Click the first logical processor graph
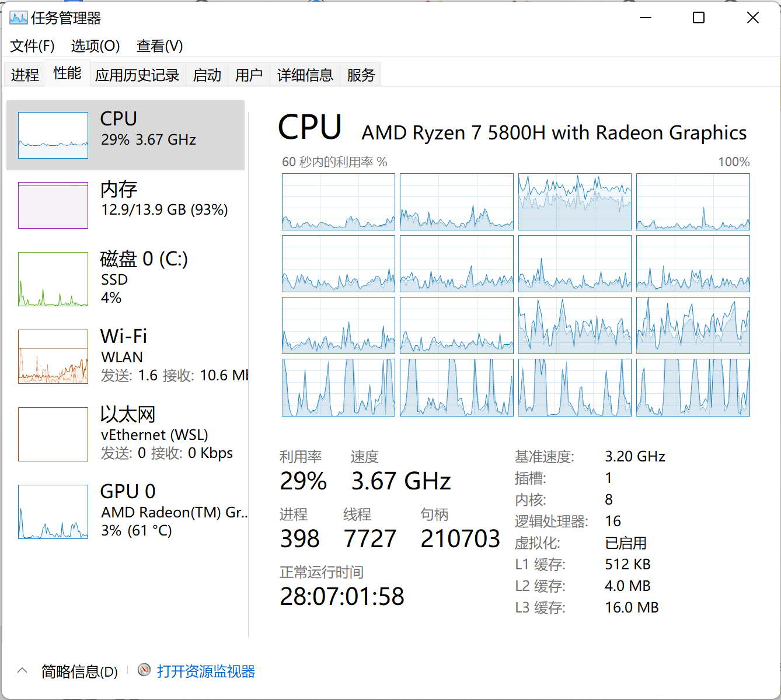Screen dimensions: 781x700 click(339, 202)
